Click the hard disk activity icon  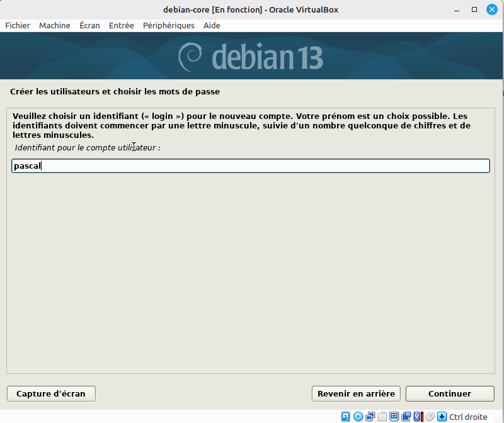[x=346, y=417]
